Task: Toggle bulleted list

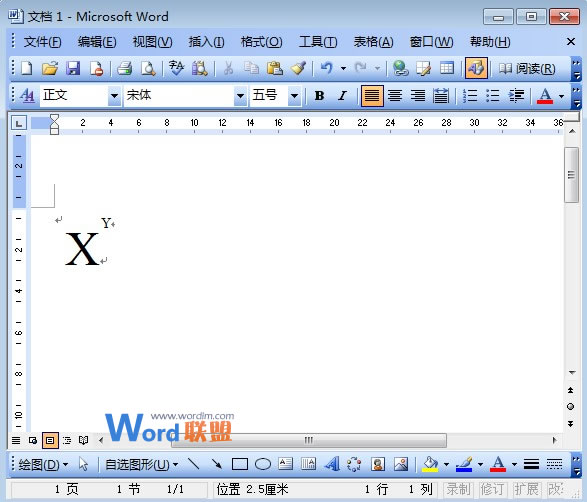Action: coord(493,96)
